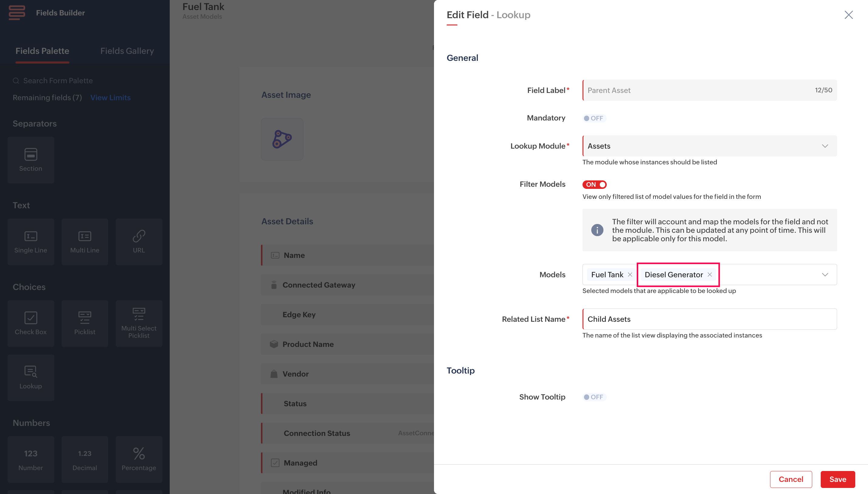Select the Fields Palette tab
Screen dimensions: 868x494
[42, 51]
